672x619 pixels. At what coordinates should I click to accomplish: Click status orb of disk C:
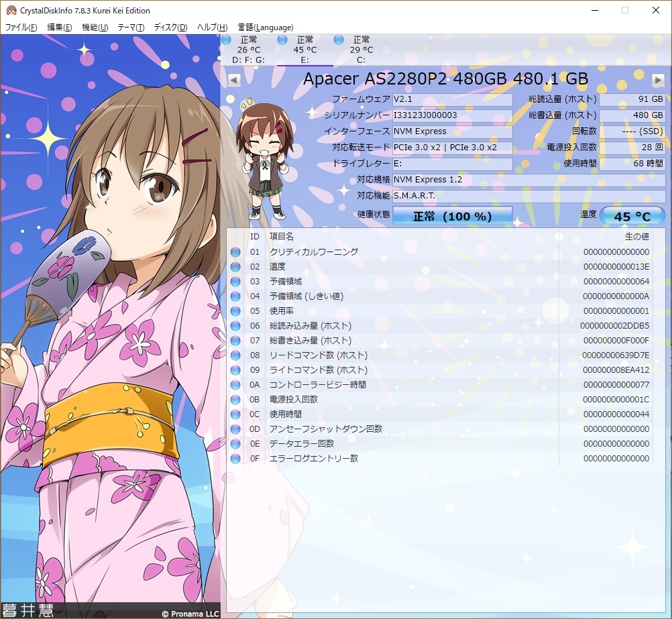coord(339,40)
